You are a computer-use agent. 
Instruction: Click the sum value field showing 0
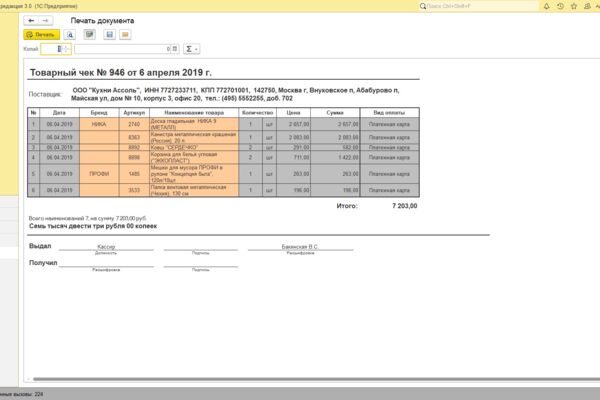click(x=122, y=49)
